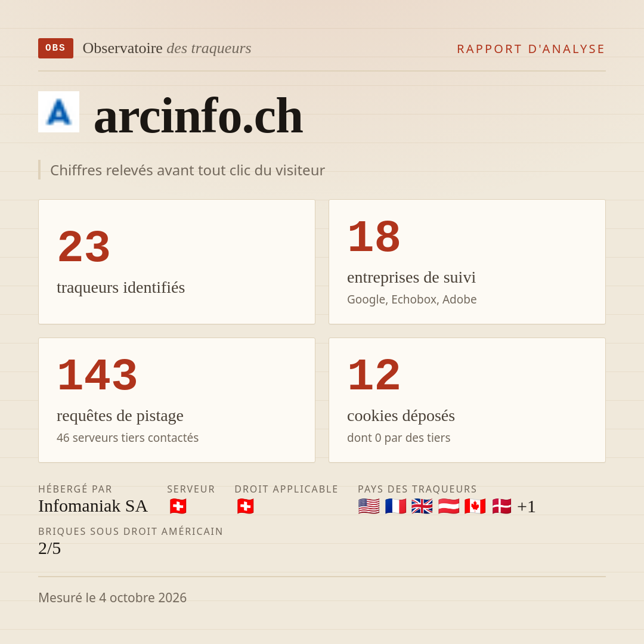Click the Infomaniak SA host name
Viewport: 644px width, 644px height.
click(93, 506)
